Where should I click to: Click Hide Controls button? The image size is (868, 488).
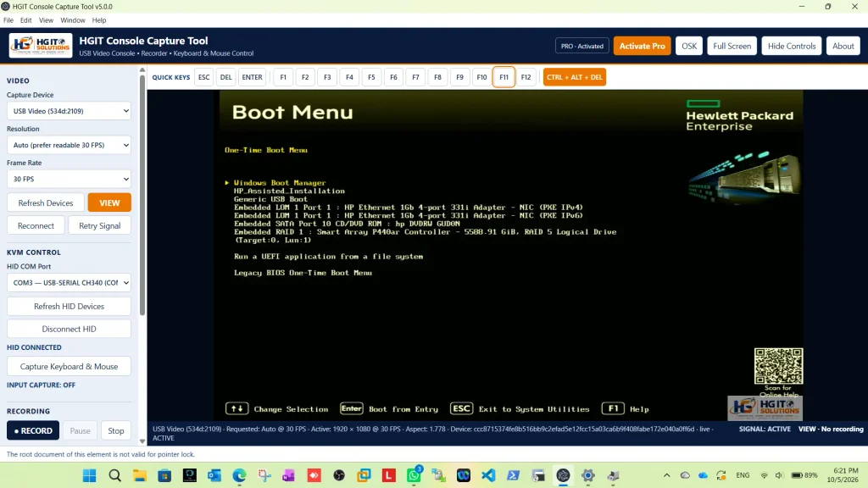pos(792,46)
